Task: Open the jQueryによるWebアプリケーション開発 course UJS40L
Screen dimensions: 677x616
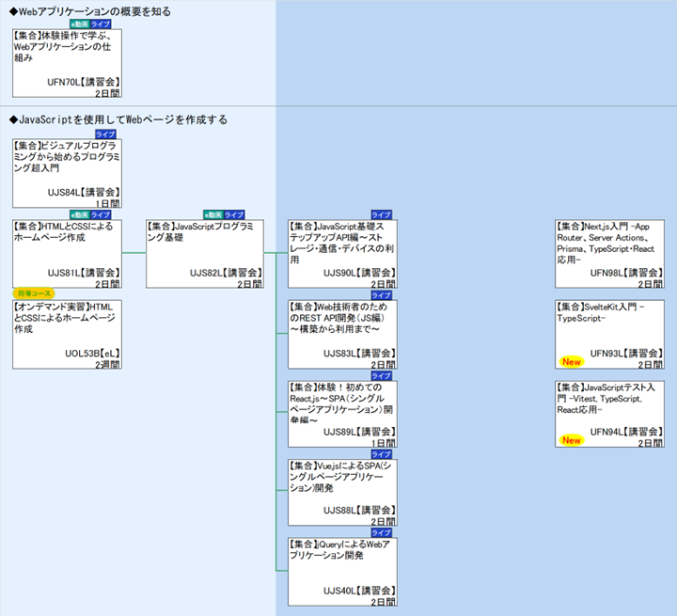Action: 342,572
